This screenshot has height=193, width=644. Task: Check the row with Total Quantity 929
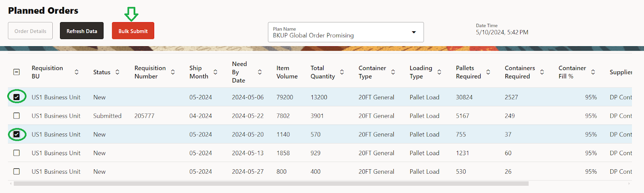pos(17,153)
